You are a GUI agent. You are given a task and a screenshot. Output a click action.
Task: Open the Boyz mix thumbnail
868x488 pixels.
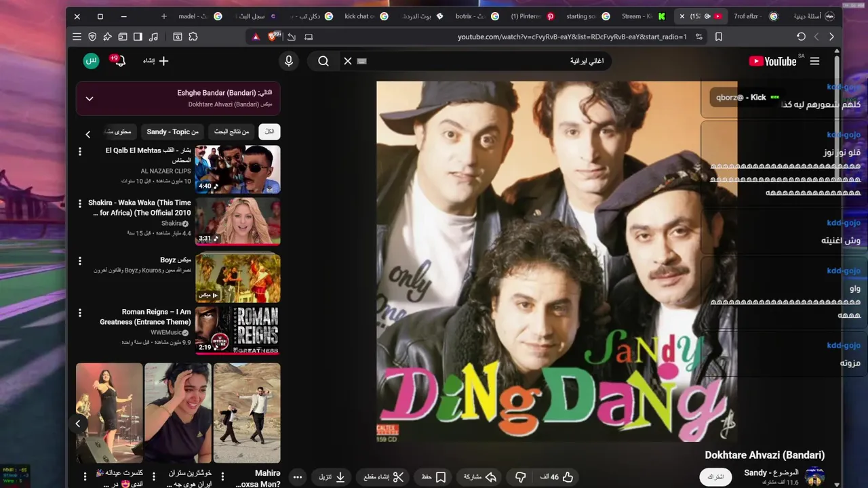click(237, 278)
